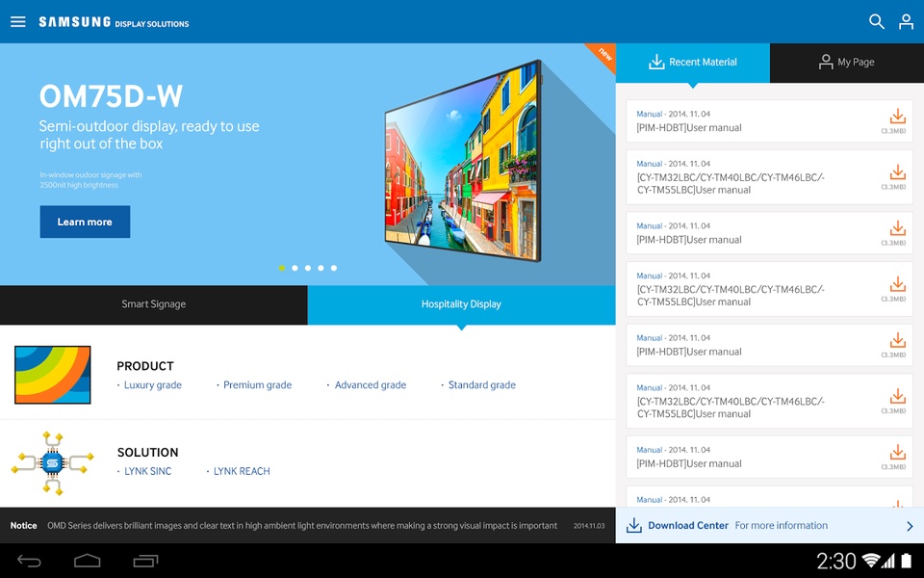Click the Download Center tray icon

(x=633, y=525)
